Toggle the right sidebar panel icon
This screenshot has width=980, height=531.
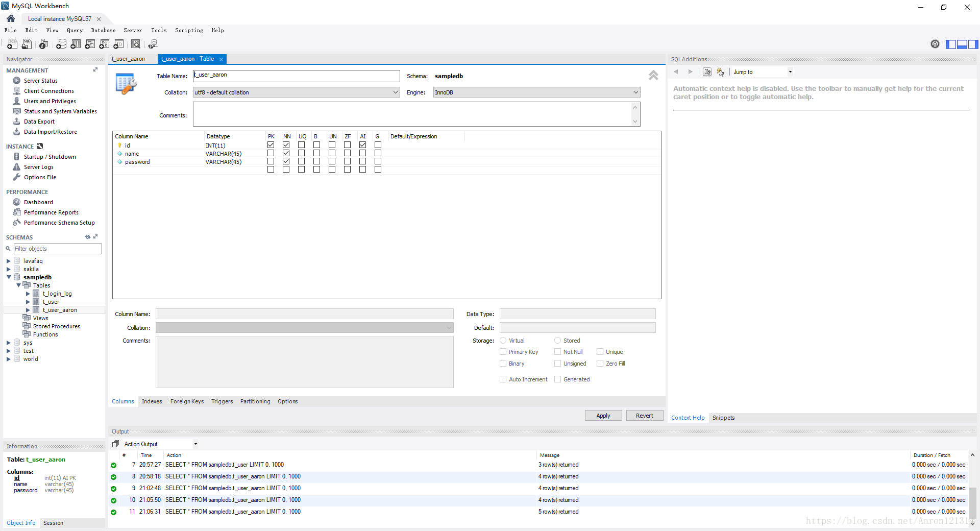973,44
